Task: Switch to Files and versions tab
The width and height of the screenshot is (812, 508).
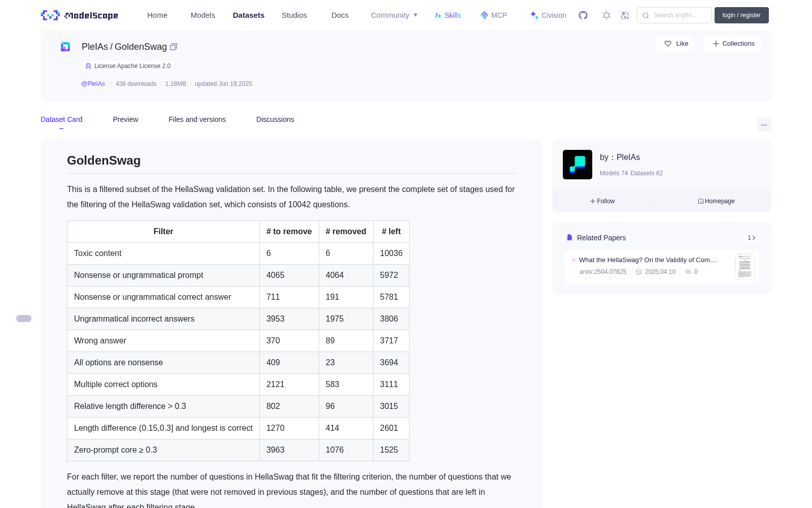Action: tap(197, 119)
